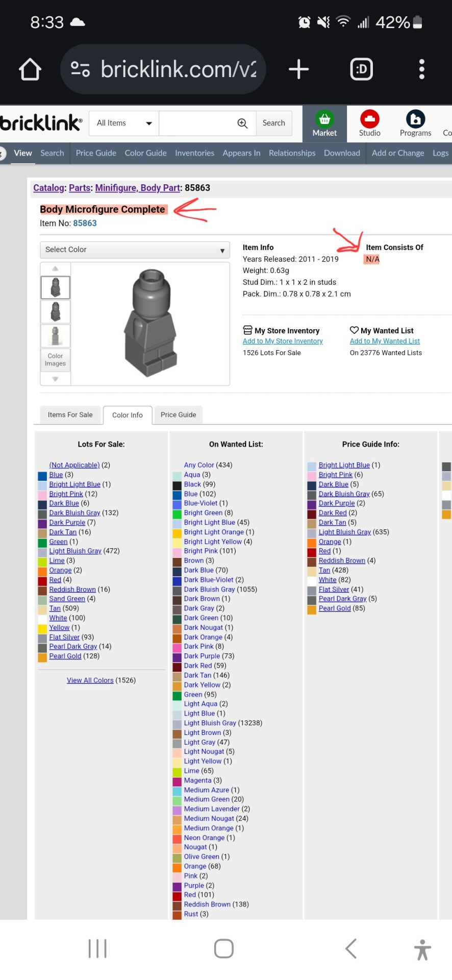Switch to Items For Sale tab

pos(70,415)
